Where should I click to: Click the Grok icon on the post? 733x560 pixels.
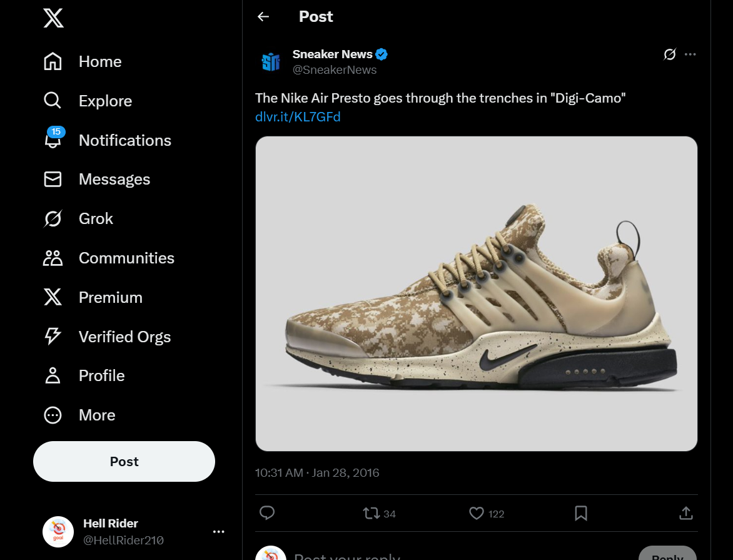[x=669, y=54]
